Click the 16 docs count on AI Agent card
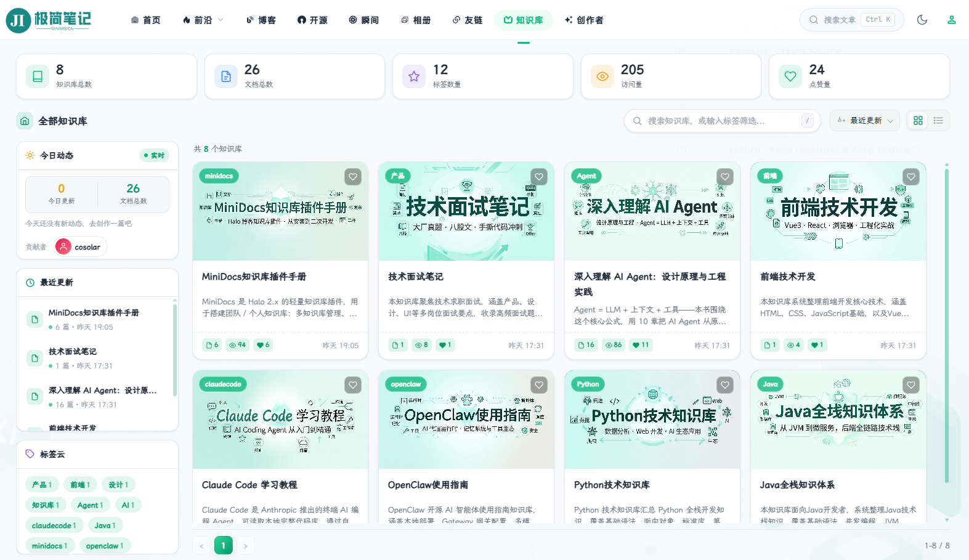 587,345
